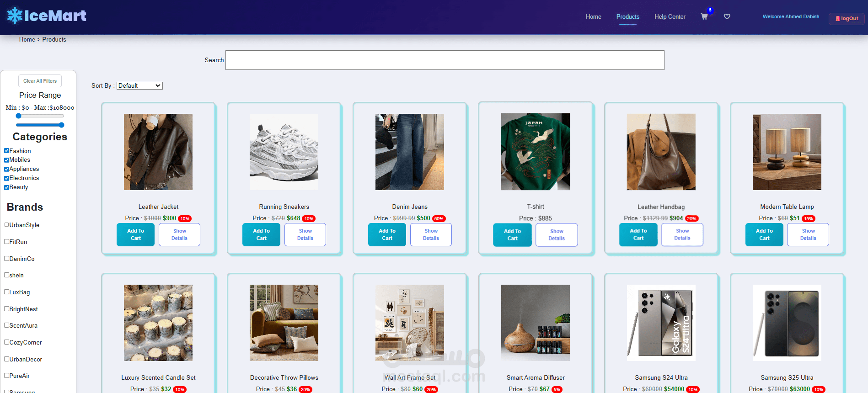This screenshot has height=393, width=868.
Task: Add Modern Table Lamp to cart
Action: pyautogui.click(x=764, y=234)
